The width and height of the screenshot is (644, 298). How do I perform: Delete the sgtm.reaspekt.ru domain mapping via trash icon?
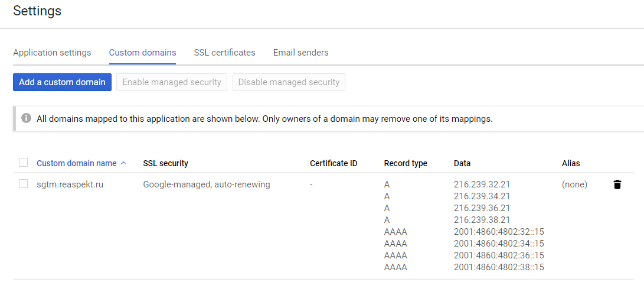pos(617,184)
